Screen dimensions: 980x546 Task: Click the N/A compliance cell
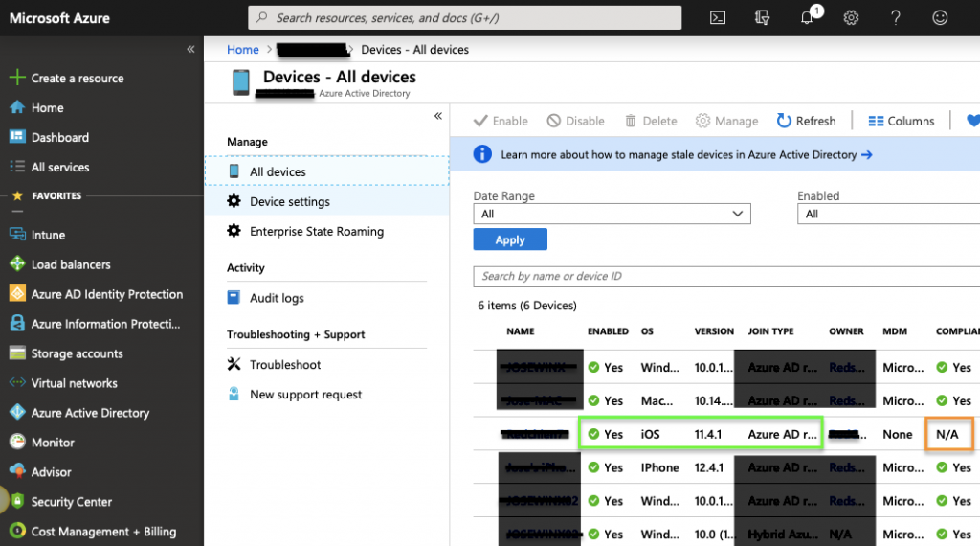(947, 434)
